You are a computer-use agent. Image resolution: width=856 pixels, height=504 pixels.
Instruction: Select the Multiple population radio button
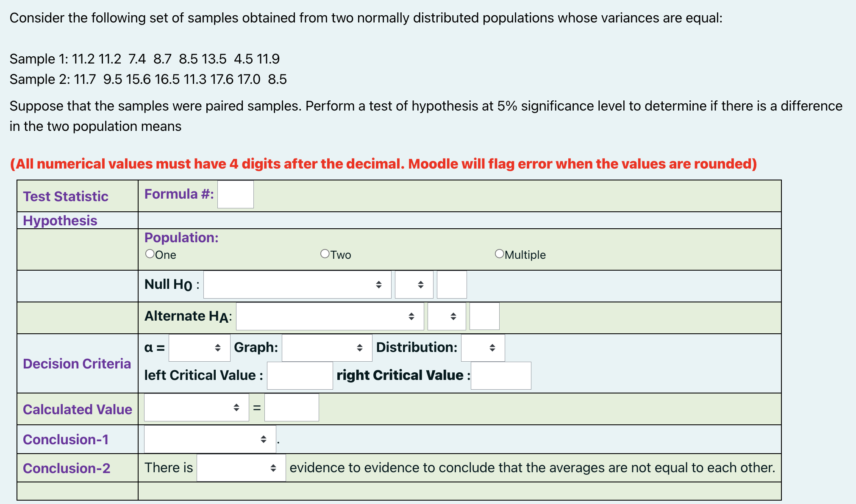click(x=499, y=254)
